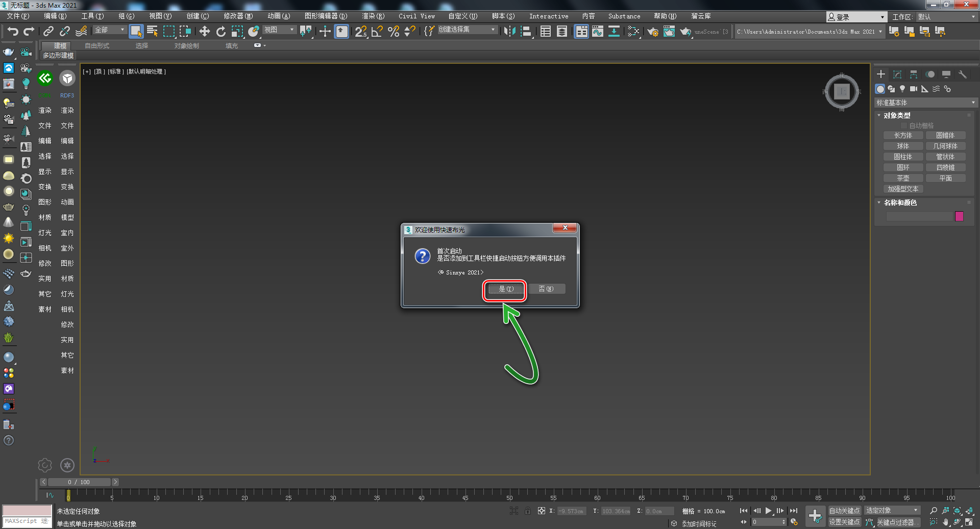Toggle the 自动关键点 auto key mode
Image resolution: width=980 pixels, height=529 pixels.
click(844, 511)
